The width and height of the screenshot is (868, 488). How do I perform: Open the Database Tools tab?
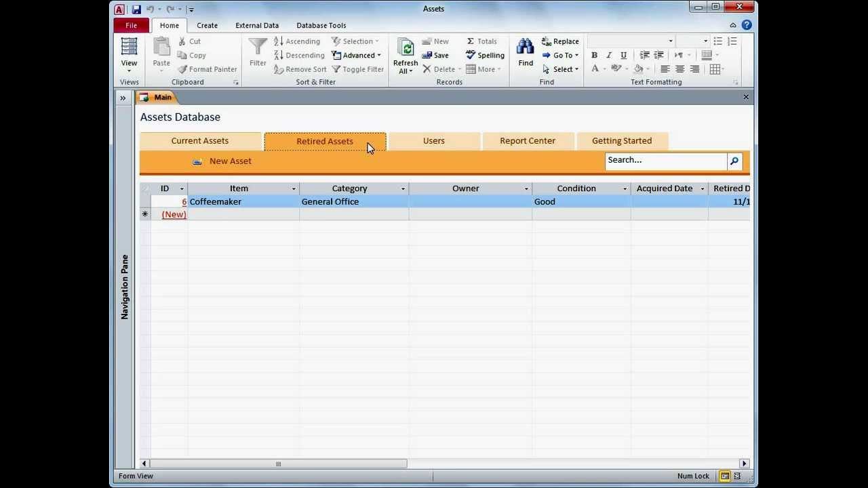[321, 26]
